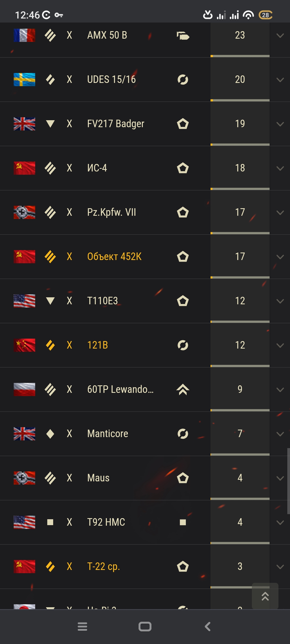This screenshot has width=290, height=644.
Task: Jump to top with the double-arrow button
Action: (265, 596)
